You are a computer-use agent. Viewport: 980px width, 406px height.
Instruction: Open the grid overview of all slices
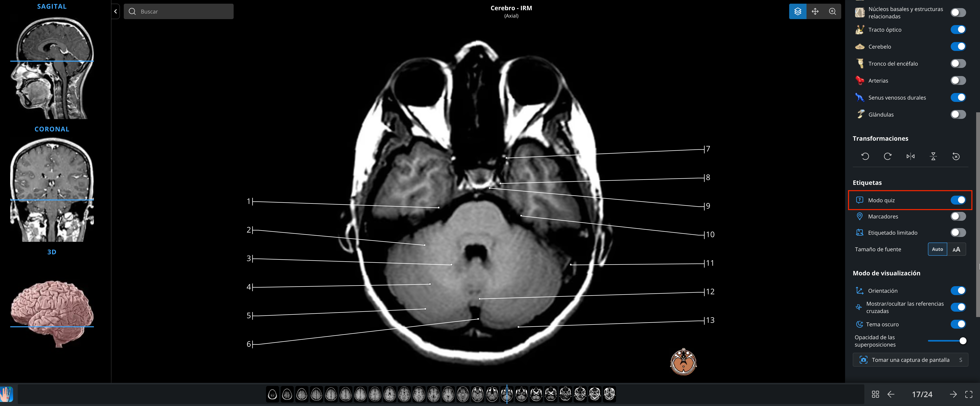tap(875, 394)
